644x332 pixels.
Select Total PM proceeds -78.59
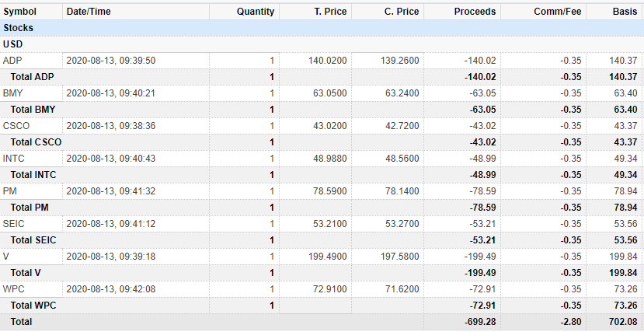coord(482,208)
